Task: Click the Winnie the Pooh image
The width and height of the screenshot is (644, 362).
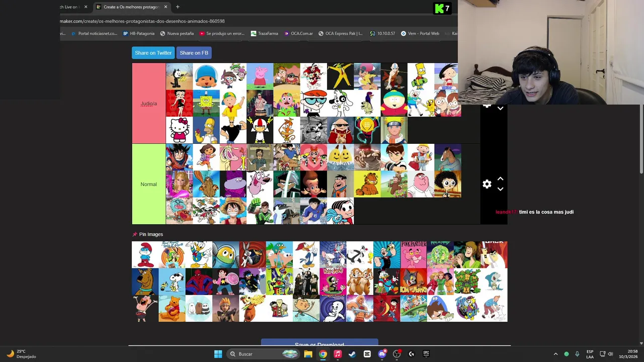Action: click(172, 308)
